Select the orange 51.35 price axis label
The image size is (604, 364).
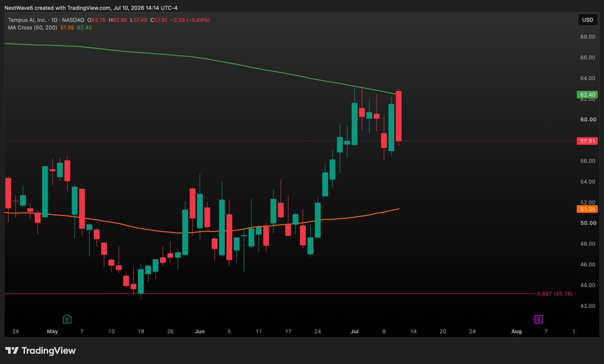[x=587, y=209]
